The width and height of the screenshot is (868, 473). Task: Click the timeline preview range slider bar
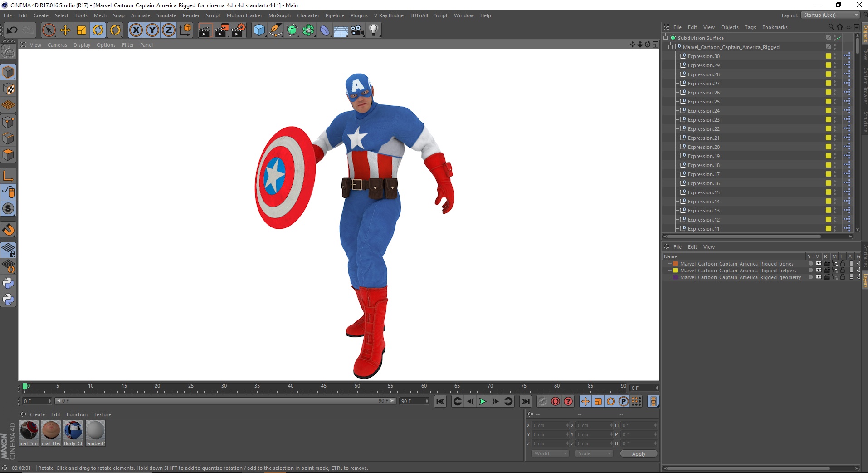[226, 401]
